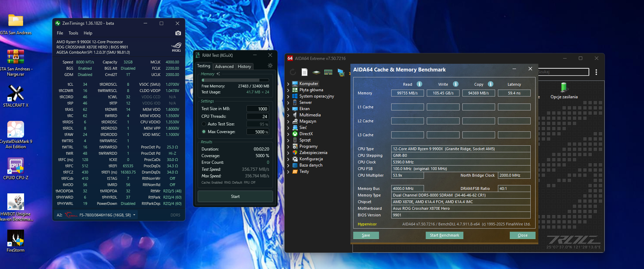Click the Memory usage progress bar
Screen dimensions: 644x269
(x=235, y=80)
